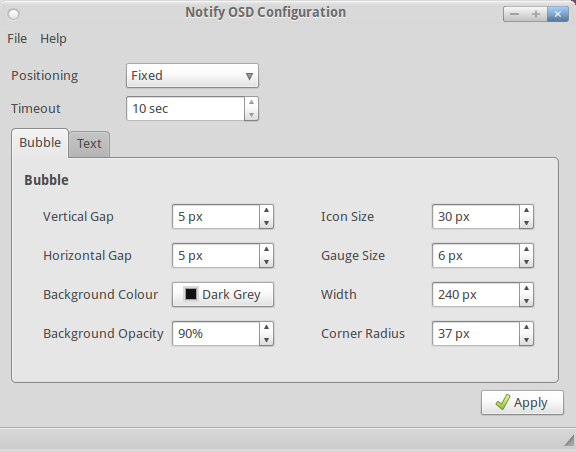This screenshot has height=452, width=576.
Task: Decrease Gauge Size with the down arrow
Action: [526, 262]
